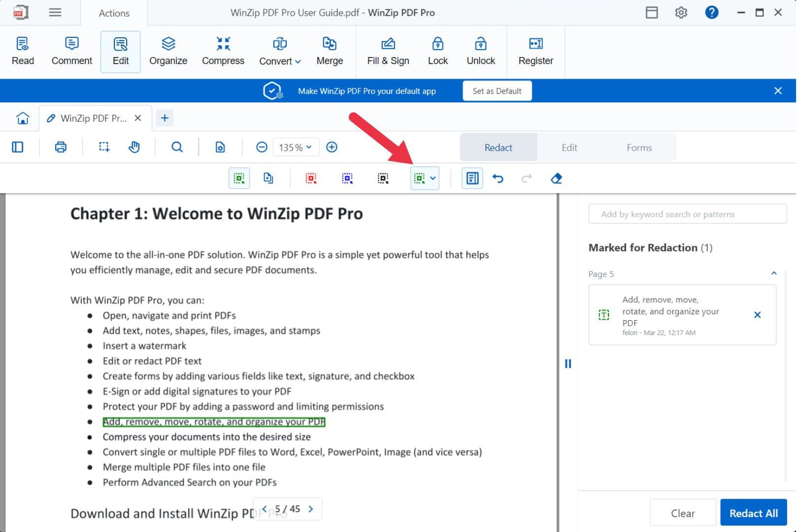Screen dimensions: 798x532
Task: Click the green highlighted text in document
Action: point(214,422)
